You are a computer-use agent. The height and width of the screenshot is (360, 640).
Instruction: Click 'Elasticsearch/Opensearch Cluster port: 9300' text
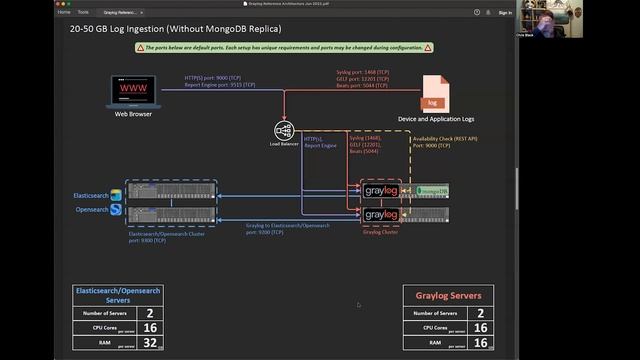click(167, 237)
